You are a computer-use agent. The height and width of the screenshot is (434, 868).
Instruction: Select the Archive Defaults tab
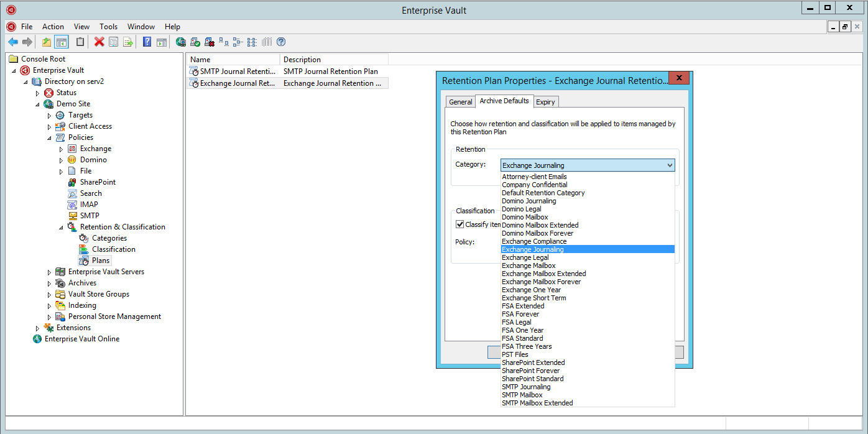[504, 101]
